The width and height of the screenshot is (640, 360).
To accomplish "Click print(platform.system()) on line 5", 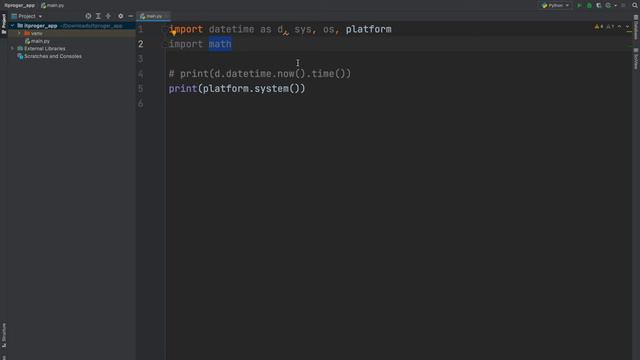I will click(237, 89).
